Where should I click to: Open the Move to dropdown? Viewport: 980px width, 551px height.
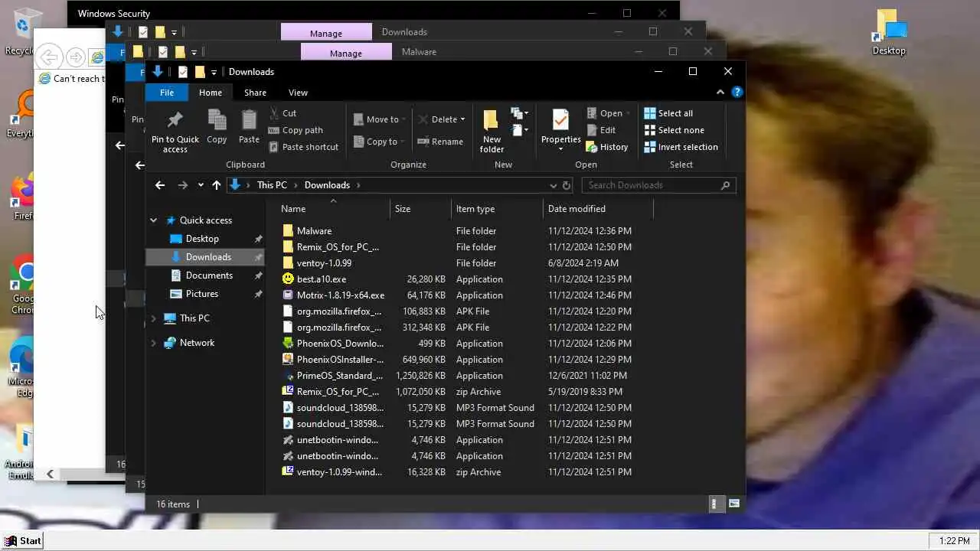click(x=380, y=119)
